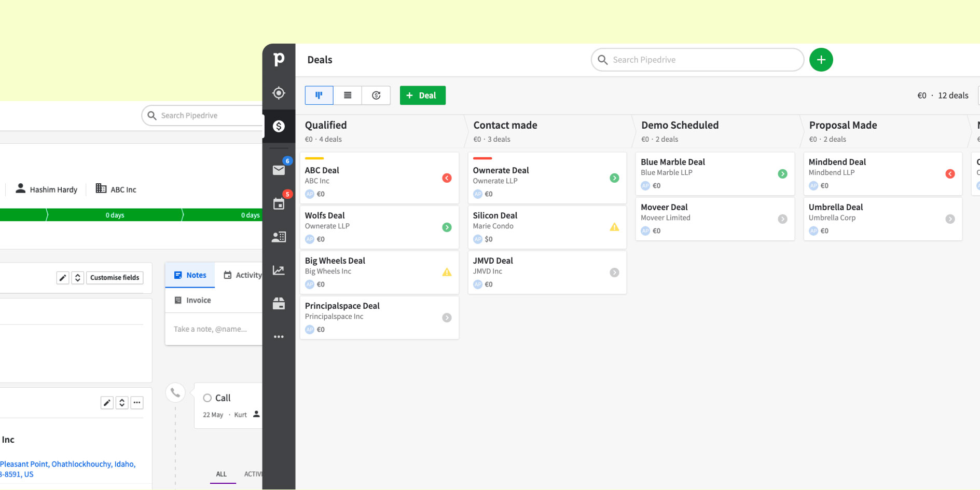Screen dimensions: 980x490
Task: Click green activity icon on Ownerate Deal
Action: click(x=614, y=178)
